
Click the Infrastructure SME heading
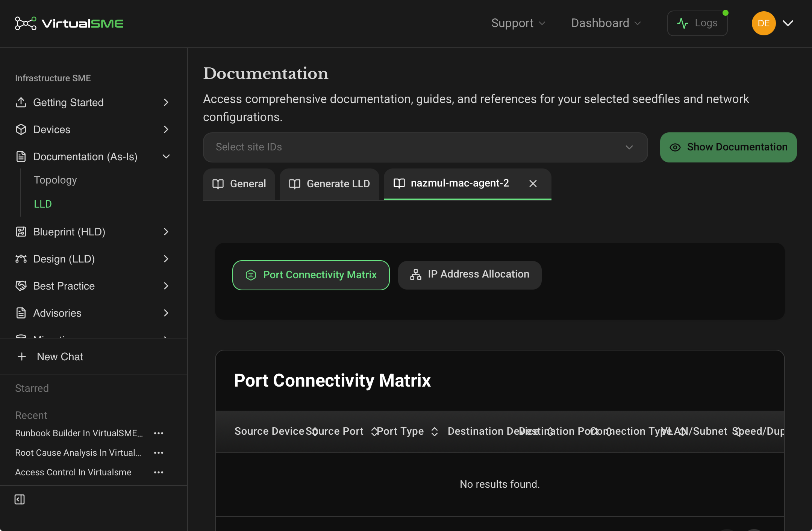pos(53,78)
